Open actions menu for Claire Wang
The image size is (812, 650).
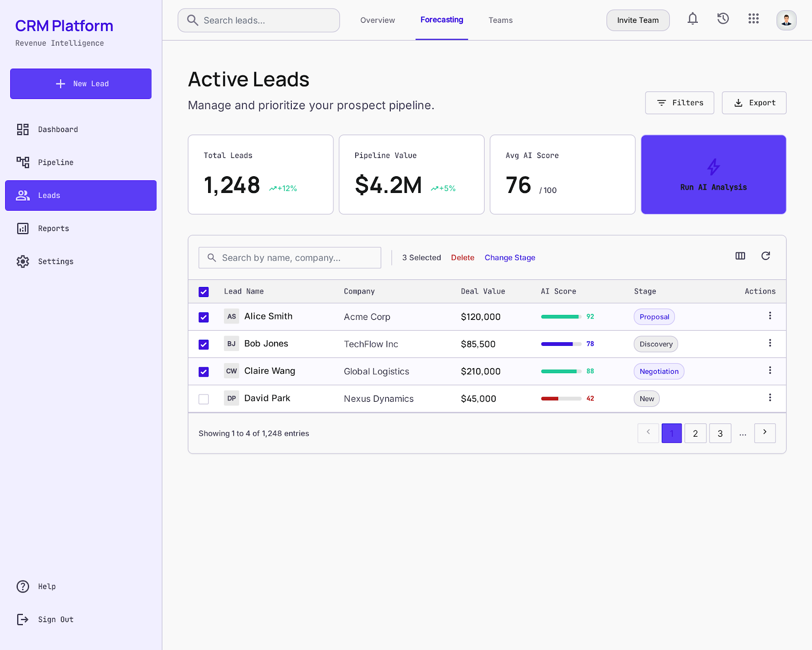pyautogui.click(x=770, y=371)
